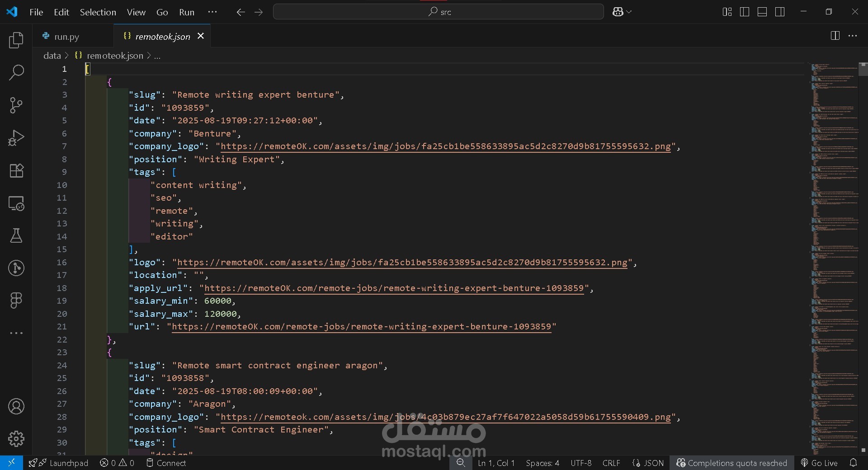Click the vertical scrollbar thumb
This screenshot has height=470, width=868.
tap(863, 69)
